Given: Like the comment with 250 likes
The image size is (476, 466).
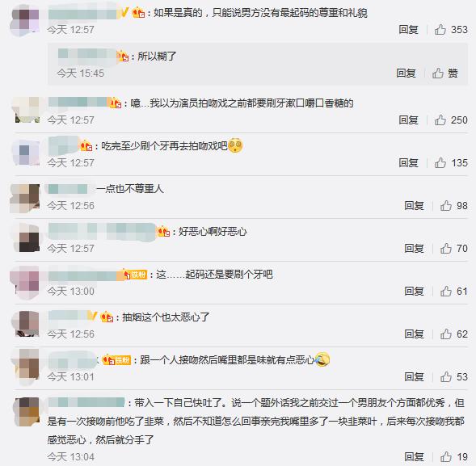Looking at the screenshot, I should [440, 120].
